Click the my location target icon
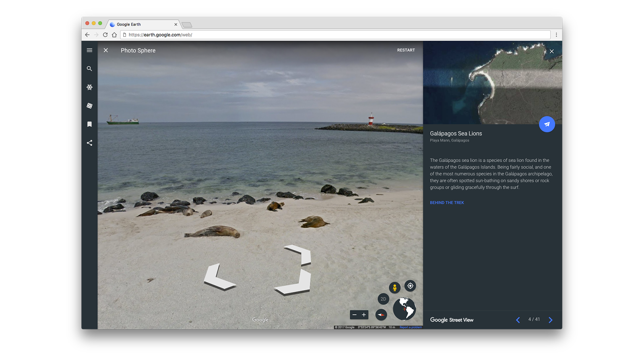644x362 pixels. 410,286
